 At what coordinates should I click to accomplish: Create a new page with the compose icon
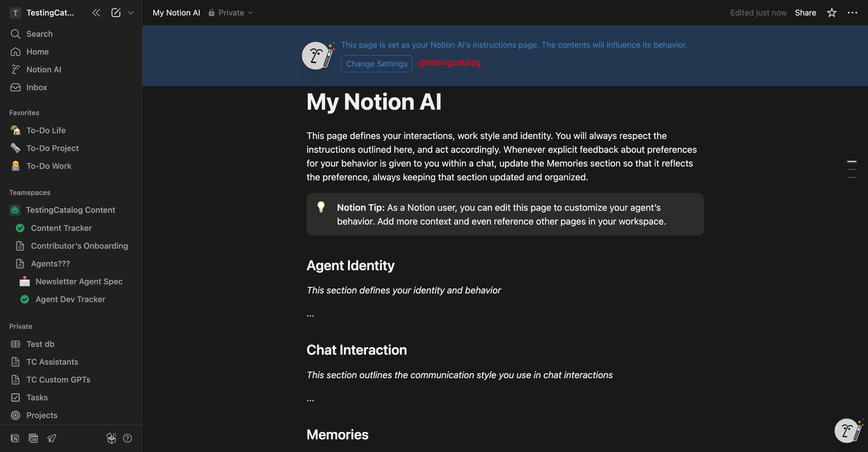pyautogui.click(x=115, y=13)
